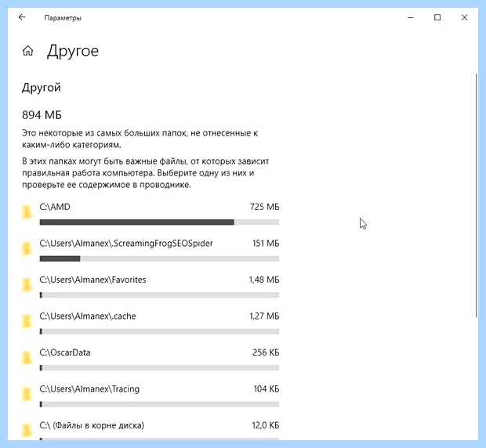Click the 12,0 КБ size value
The width and height of the screenshot is (486, 448).
[x=265, y=425]
